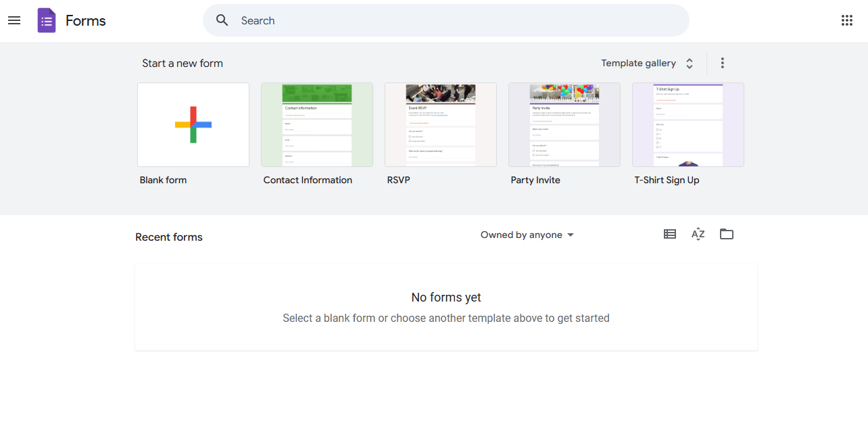This screenshot has width=868, height=428.
Task: Collapse the template gallery chevron control
Action: [689, 62]
